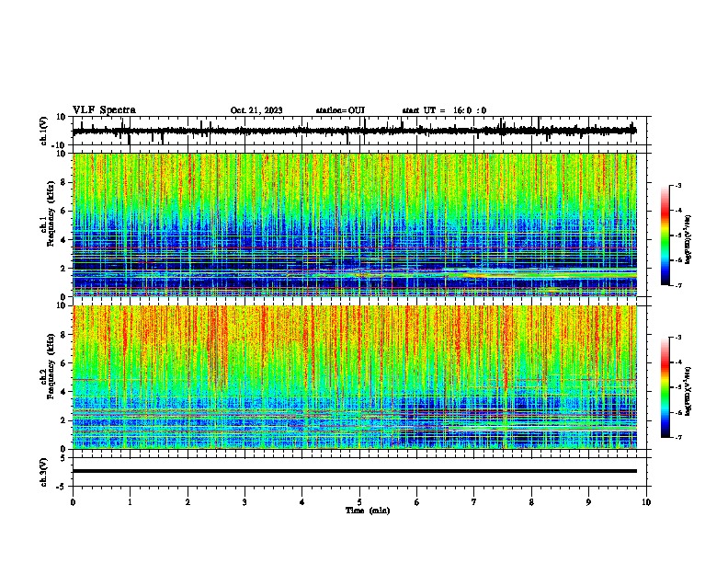Click time axis tick label "3"

(x=245, y=502)
